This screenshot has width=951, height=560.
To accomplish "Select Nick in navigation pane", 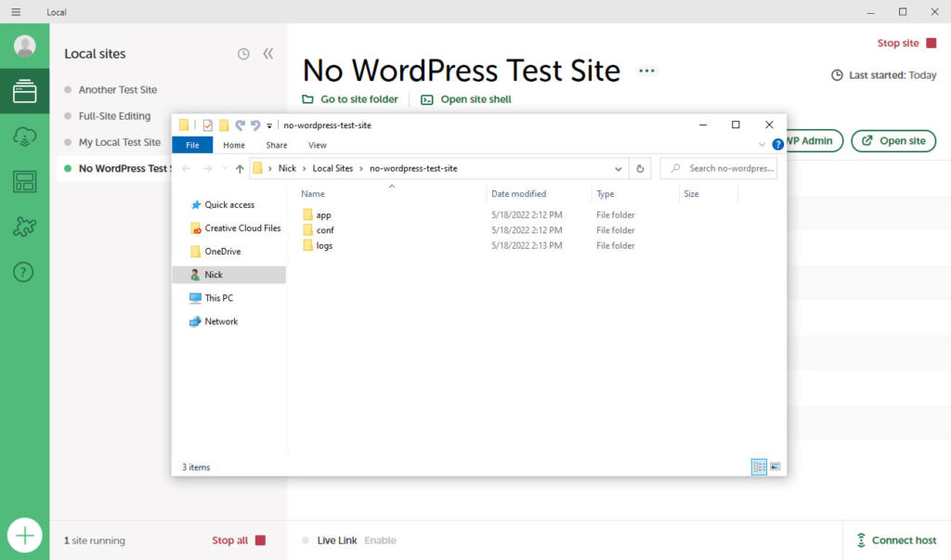I will coord(229,274).
